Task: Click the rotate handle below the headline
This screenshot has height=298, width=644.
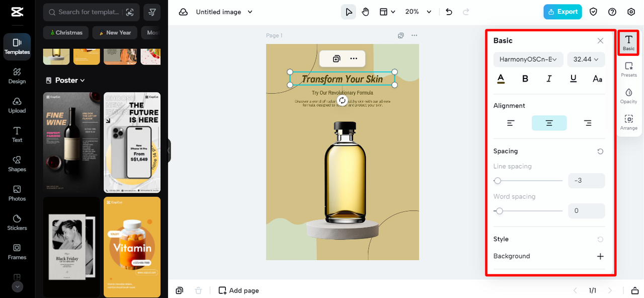Action: point(342,100)
